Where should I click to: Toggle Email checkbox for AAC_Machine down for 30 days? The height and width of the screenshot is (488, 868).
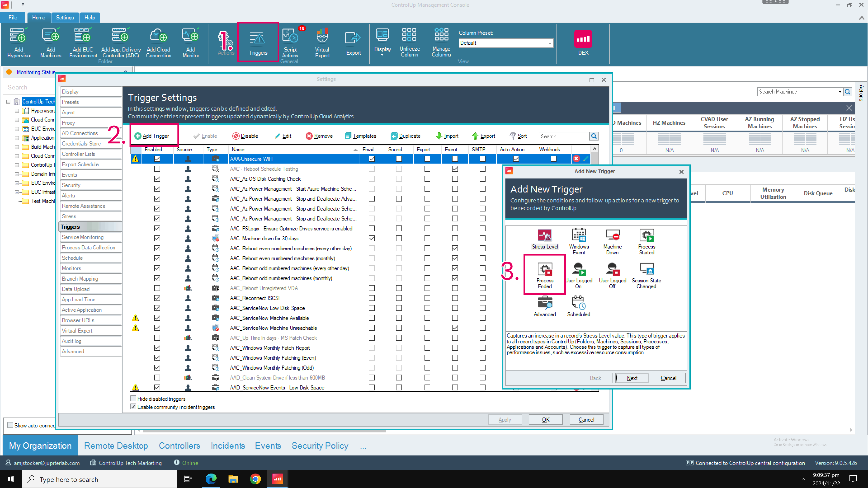pyautogui.click(x=372, y=238)
